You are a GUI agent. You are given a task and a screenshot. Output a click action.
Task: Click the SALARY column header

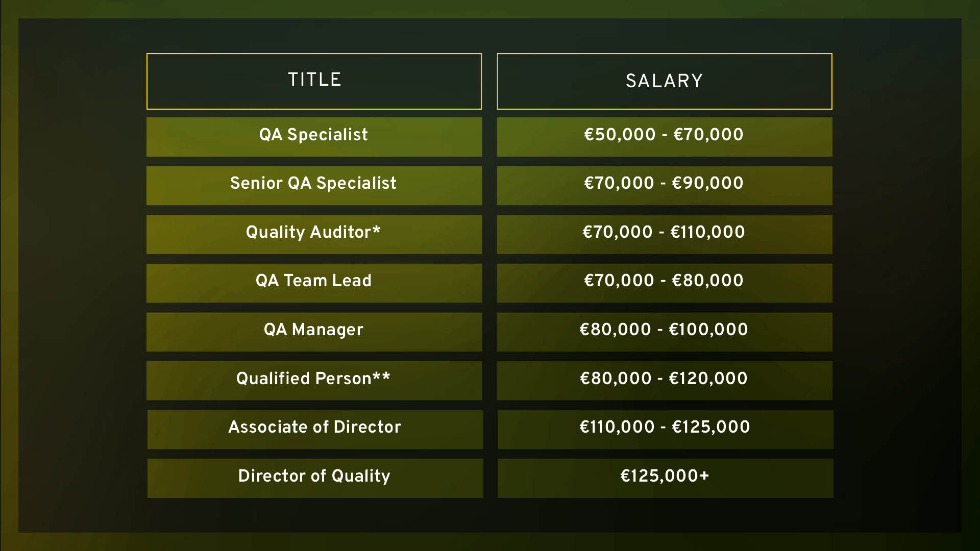point(665,81)
